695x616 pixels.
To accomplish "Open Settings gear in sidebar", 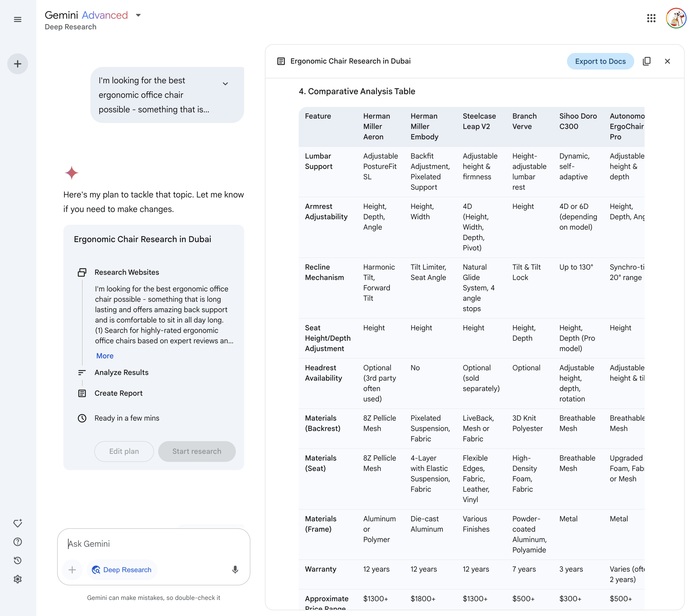I will pos(18,579).
